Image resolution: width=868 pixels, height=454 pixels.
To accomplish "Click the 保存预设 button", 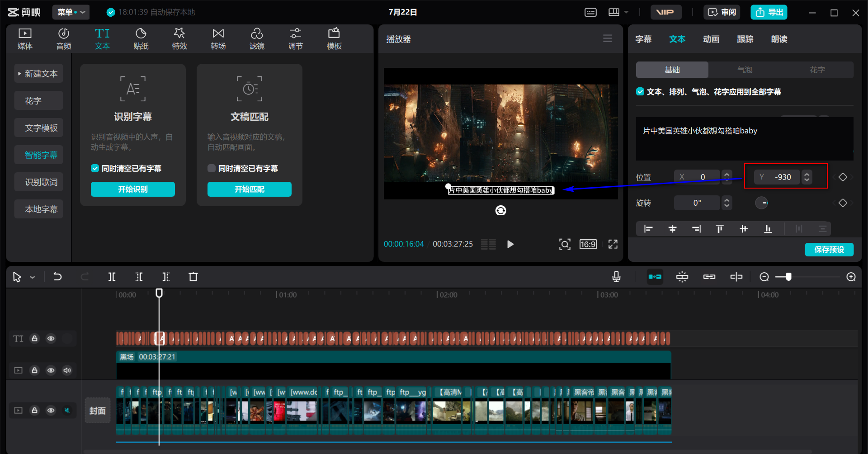I will pos(829,250).
